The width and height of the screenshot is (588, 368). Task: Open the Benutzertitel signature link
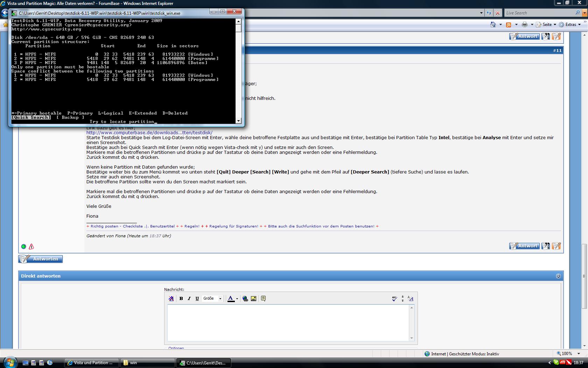coord(162,226)
